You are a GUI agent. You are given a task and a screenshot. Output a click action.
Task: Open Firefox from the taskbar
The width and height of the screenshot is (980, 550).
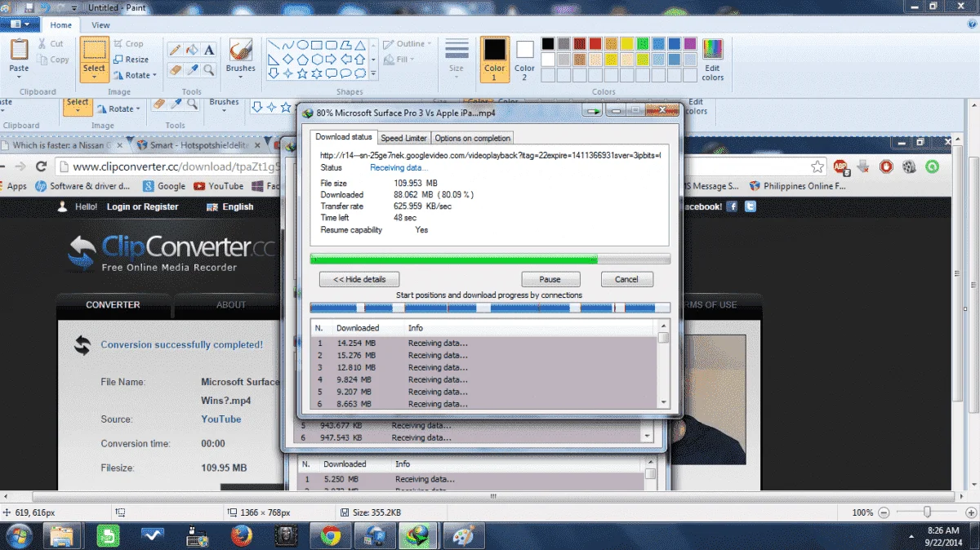tap(241, 536)
